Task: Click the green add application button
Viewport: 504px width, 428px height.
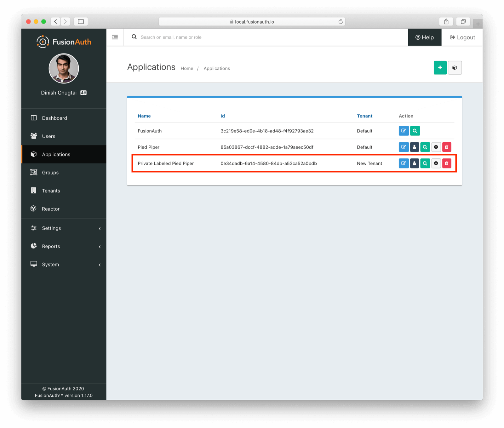Action: 440,68
